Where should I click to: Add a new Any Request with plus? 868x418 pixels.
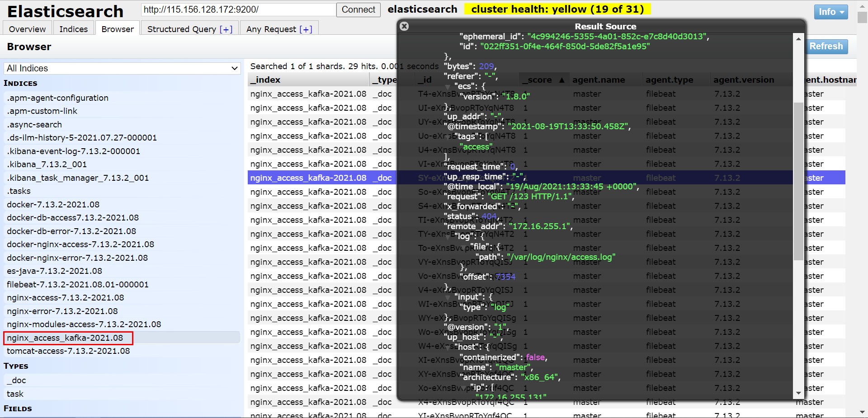click(x=306, y=29)
